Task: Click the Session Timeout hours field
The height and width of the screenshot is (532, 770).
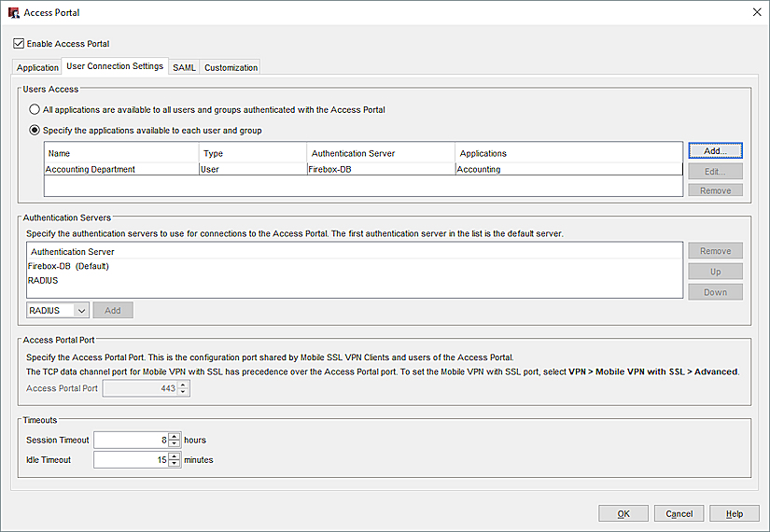Action: [x=131, y=440]
